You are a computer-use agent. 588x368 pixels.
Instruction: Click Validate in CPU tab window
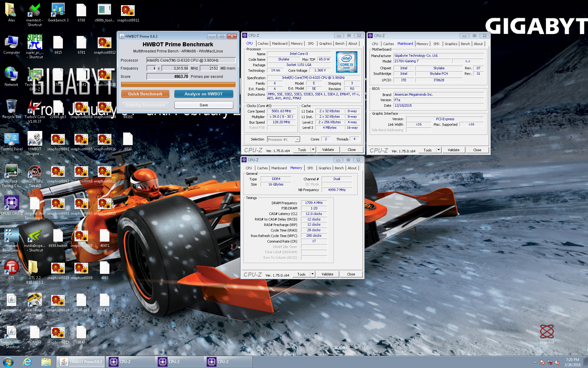(x=328, y=150)
